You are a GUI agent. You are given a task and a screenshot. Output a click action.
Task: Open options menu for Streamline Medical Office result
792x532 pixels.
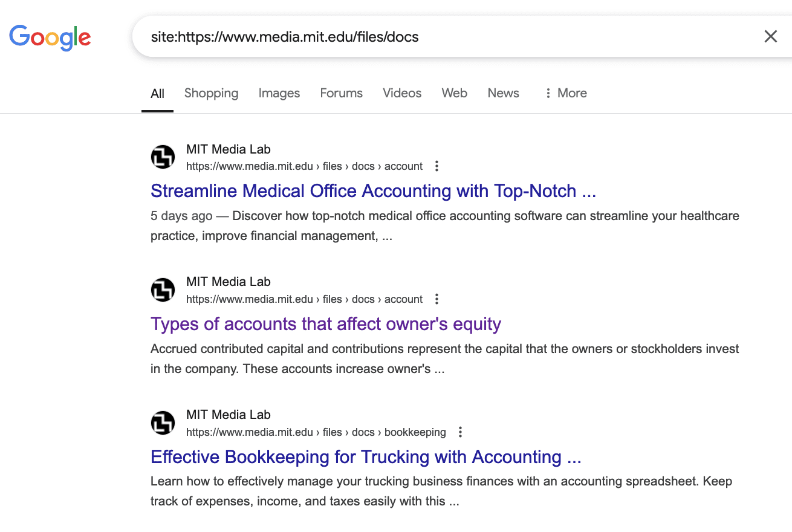tap(437, 166)
